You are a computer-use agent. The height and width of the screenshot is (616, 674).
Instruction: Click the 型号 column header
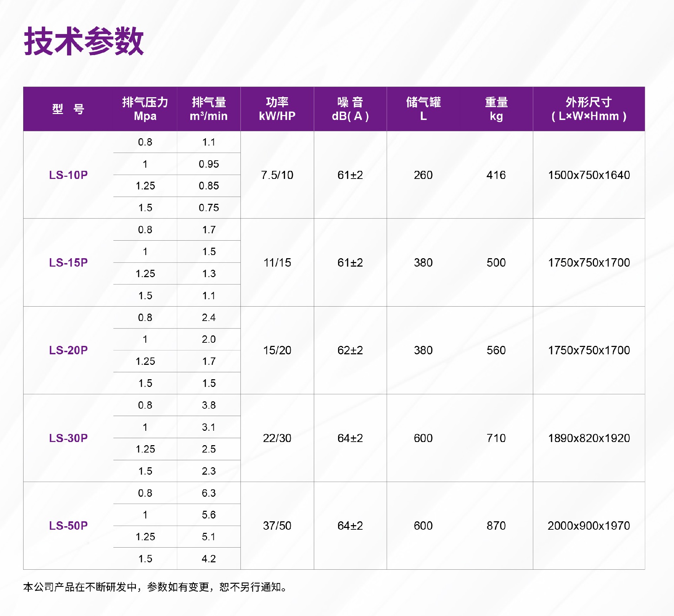(x=68, y=109)
